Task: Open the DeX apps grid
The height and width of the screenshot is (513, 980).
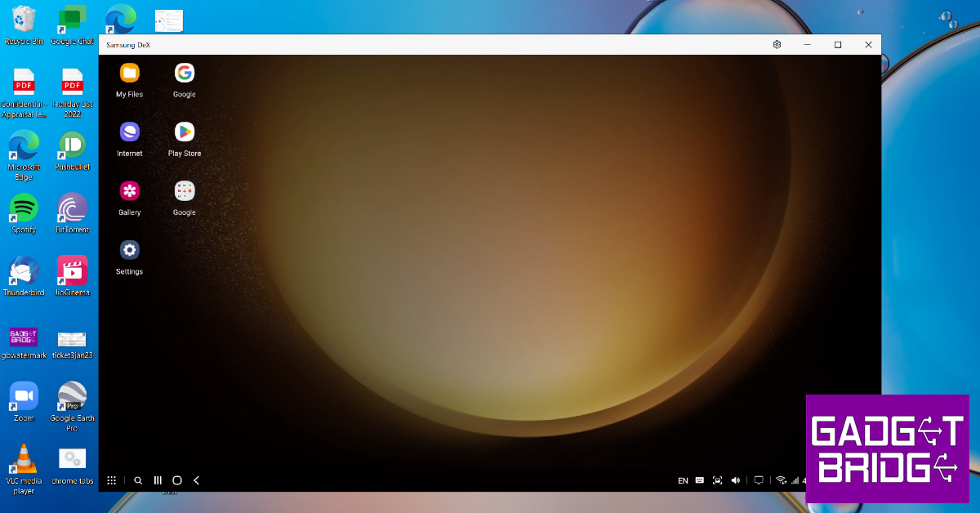Action: pyautogui.click(x=112, y=480)
